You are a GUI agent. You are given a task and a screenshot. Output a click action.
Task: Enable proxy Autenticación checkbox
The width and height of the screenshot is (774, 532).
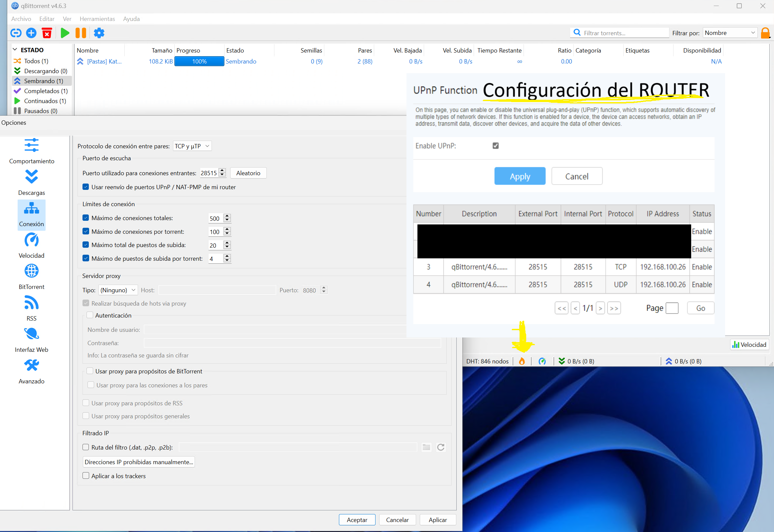point(90,315)
